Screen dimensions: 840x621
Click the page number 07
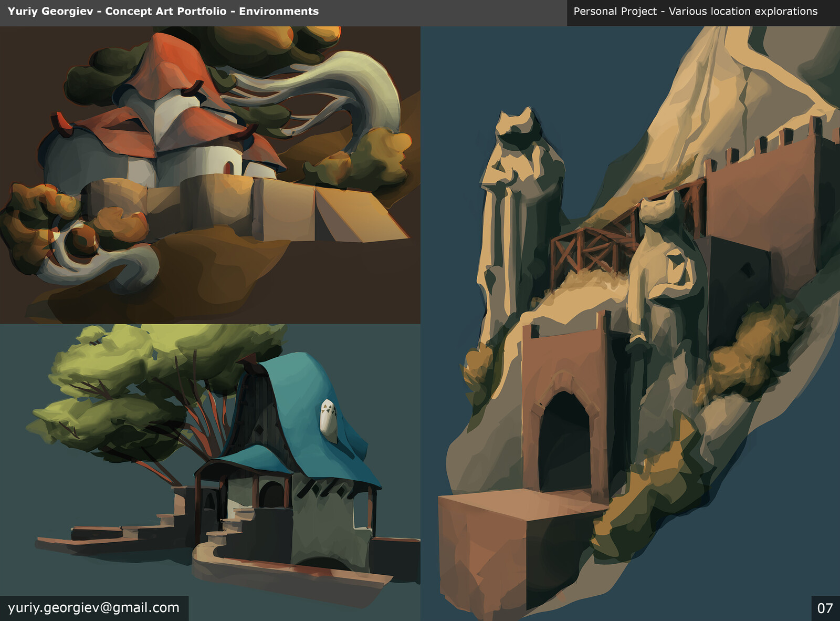(825, 608)
